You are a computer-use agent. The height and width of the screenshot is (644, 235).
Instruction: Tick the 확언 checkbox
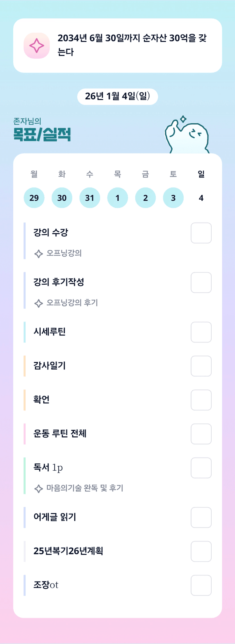[x=201, y=400]
